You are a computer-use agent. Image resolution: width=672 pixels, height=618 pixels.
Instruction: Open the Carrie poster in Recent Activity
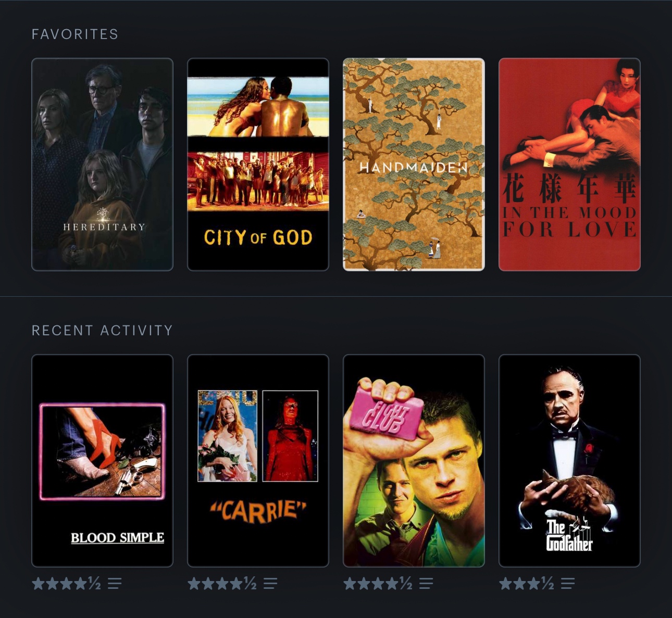coord(258,461)
